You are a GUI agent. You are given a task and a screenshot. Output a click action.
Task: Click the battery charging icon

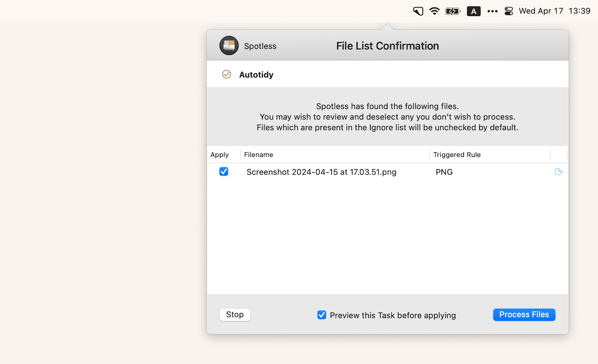click(x=452, y=11)
